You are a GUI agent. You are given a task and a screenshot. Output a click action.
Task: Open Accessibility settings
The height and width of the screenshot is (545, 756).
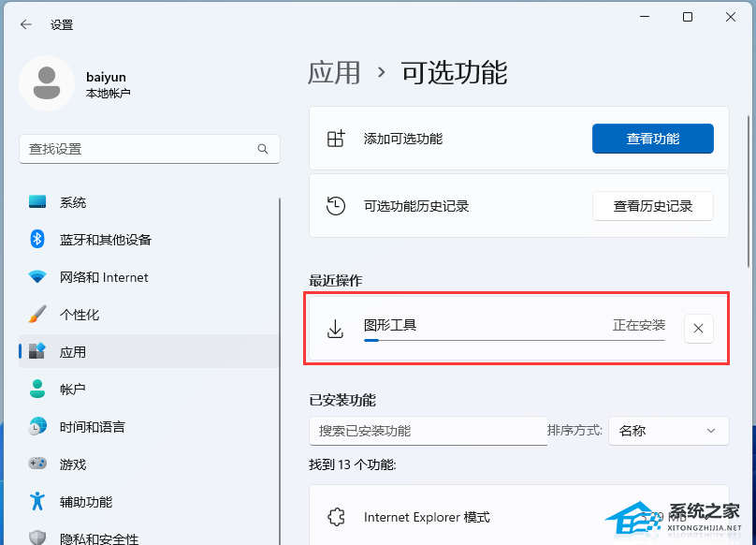(85, 502)
